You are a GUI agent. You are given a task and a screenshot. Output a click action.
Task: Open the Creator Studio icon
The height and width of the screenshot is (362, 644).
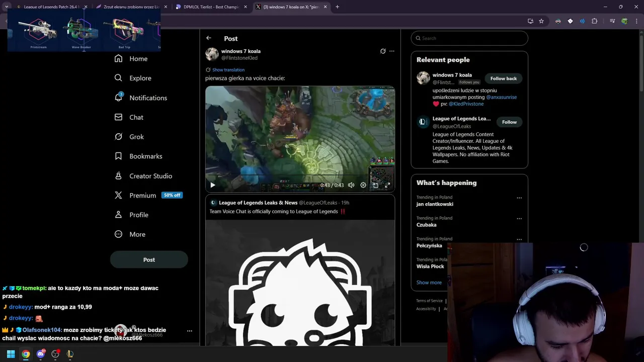coord(118,176)
